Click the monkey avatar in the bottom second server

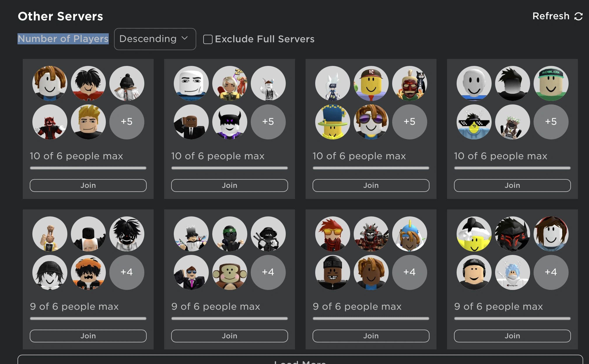(x=229, y=272)
